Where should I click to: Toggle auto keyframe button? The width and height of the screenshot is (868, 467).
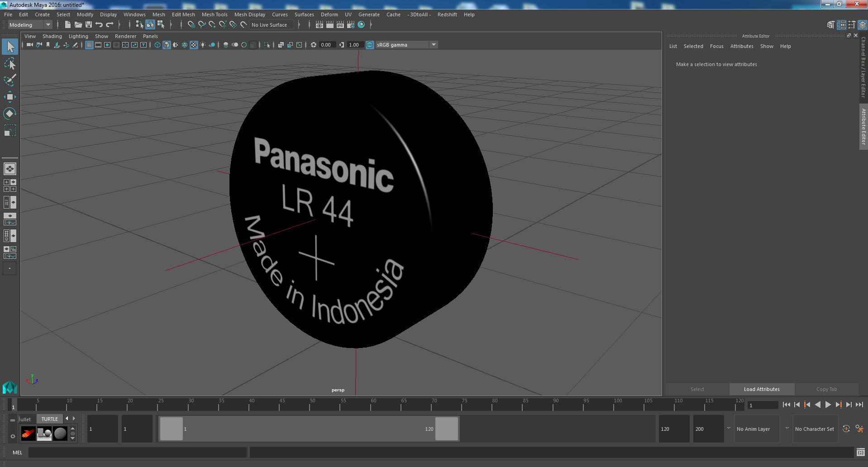(x=846, y=429)
